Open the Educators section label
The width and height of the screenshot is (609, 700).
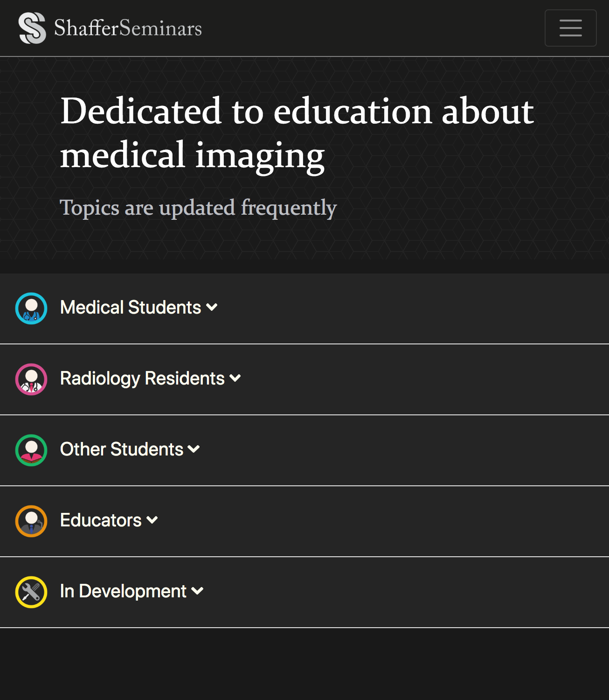(x=101, y=520)
